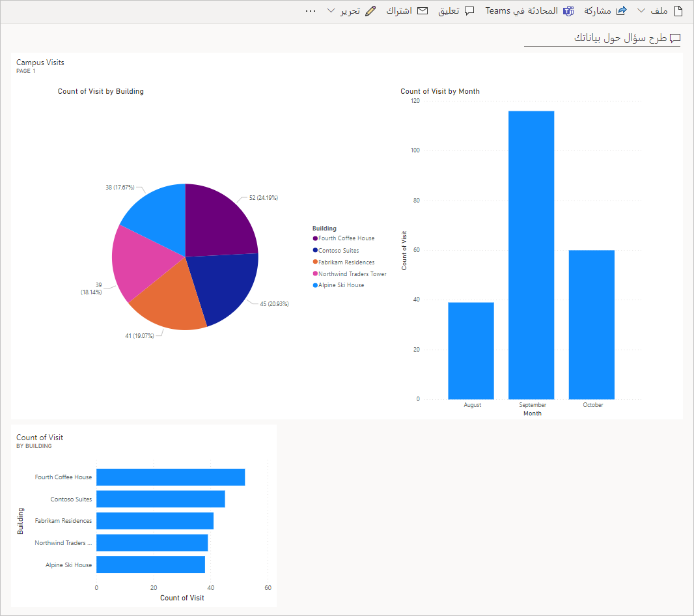Open the ملف File menu
The image size is (694, 616).
(660, 11)
